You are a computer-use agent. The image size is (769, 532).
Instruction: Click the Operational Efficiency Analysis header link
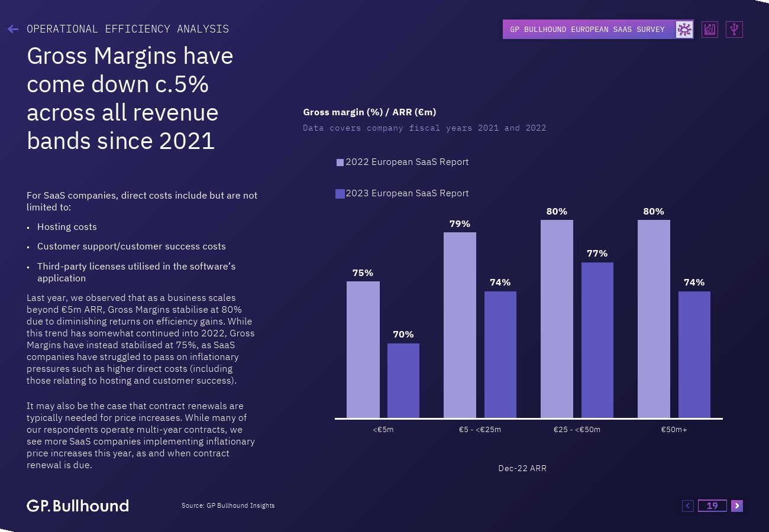pyautogui.click(x=128, y=29)
